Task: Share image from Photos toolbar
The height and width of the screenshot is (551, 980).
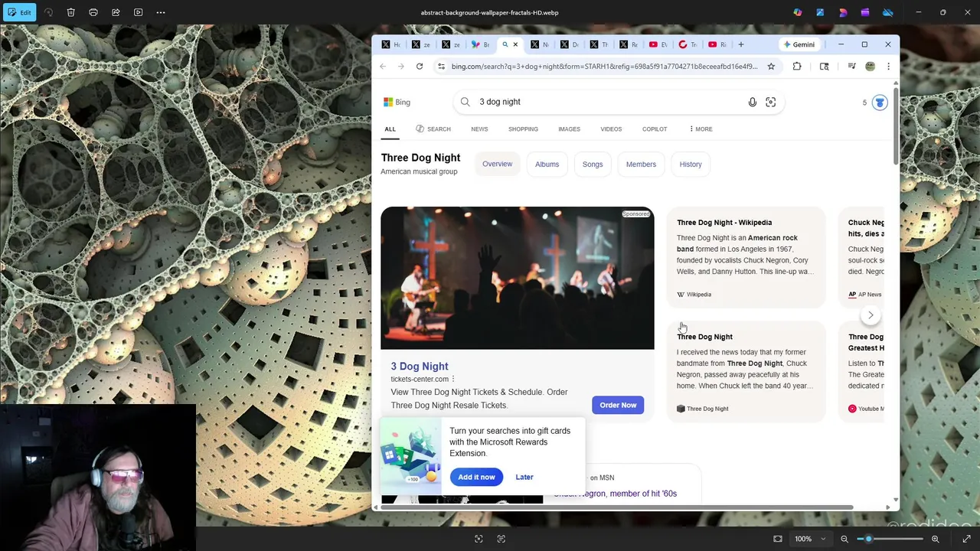Action: [x=116, y=12]
